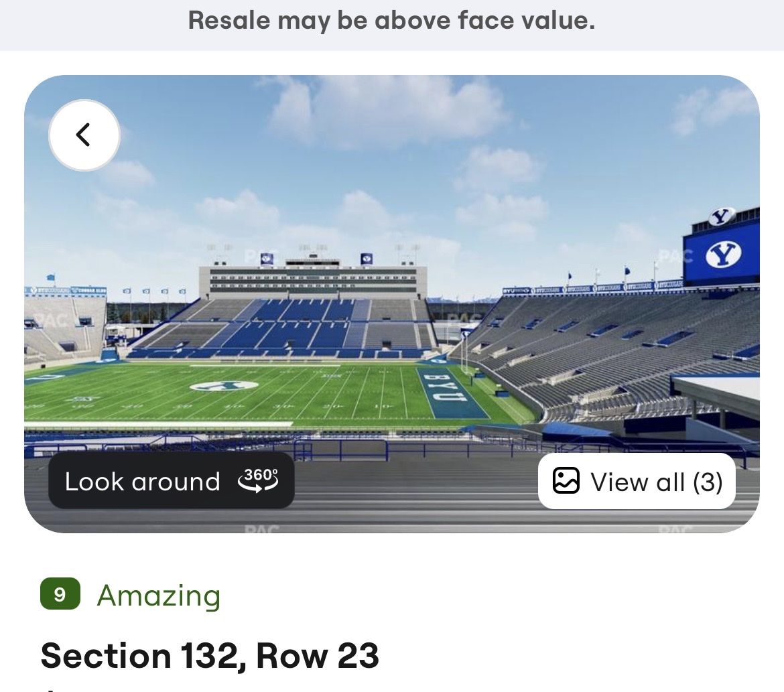Viewport: 784px width, 692px height.
Task: Select the Amazing rating label
Action: [159, 596]
